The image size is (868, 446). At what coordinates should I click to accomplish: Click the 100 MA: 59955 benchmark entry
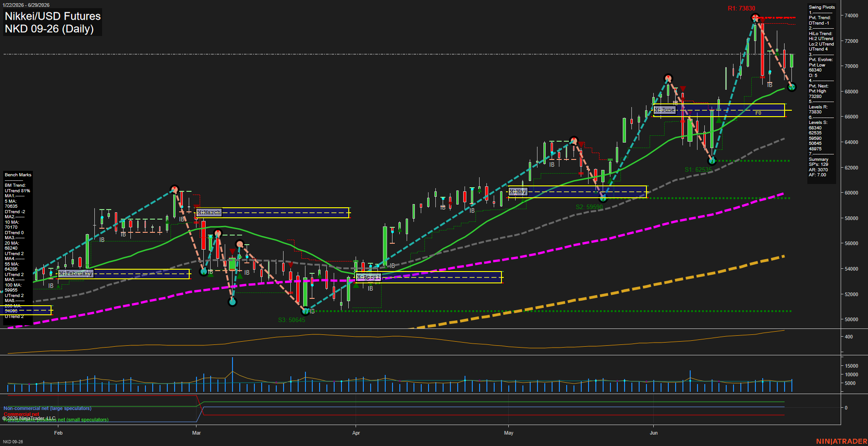point(13,287)
